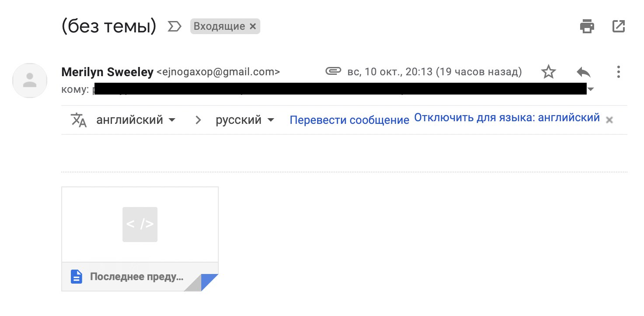Click the paperclip attachment indicator
Image resolution: width=644 pixels, height=316 pixels.
(x=333, y=71)
